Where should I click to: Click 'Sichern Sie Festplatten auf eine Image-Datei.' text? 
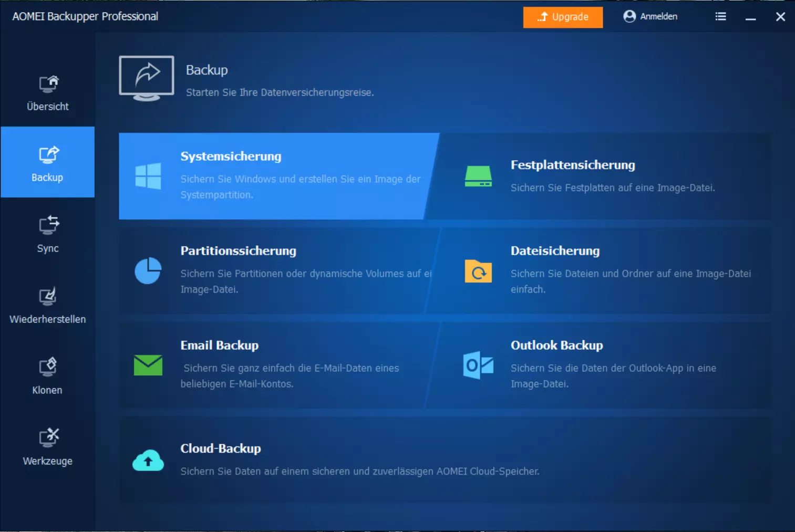click(x=613, y=187)
